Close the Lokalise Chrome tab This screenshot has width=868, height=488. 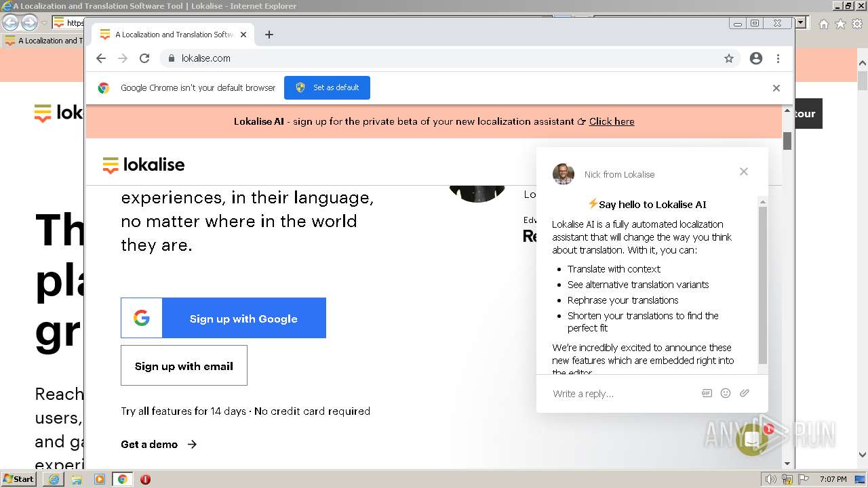pyautogui.click(x=243, y=35)
